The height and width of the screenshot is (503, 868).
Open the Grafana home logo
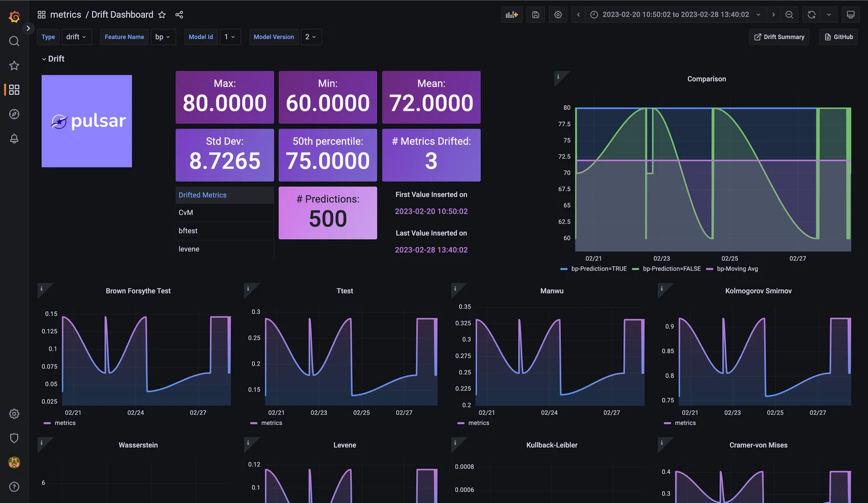pyautogui.click(x=14, y=17)
